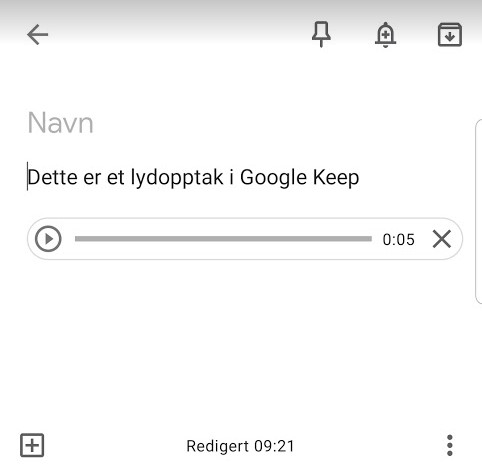Open the three-dot more options menu
The height and width of the screenshot is (473, 482).
[450, 445]
